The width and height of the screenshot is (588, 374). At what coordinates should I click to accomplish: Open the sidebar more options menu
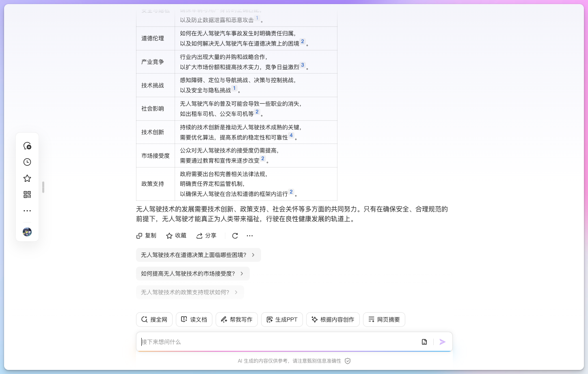click(x=27, y=211)
